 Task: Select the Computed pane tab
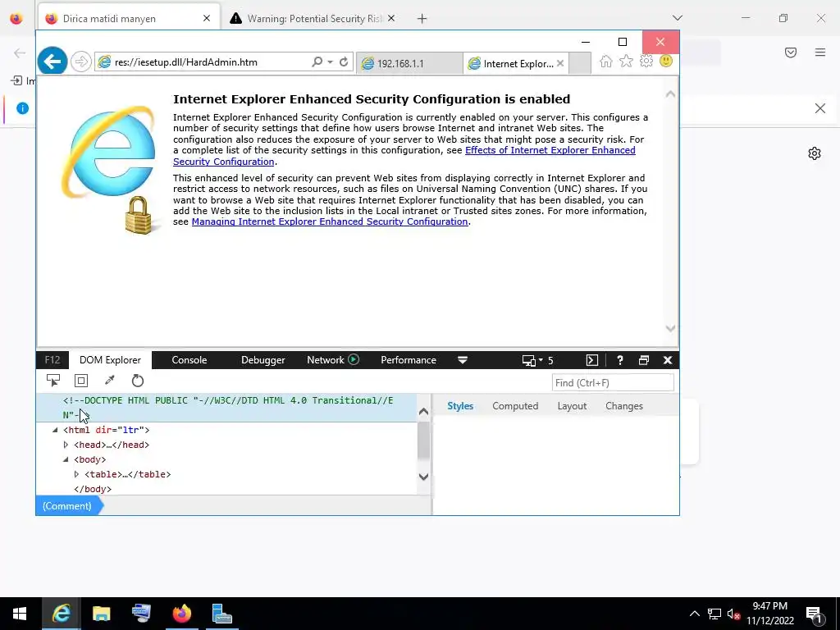[x=515, y=406]
